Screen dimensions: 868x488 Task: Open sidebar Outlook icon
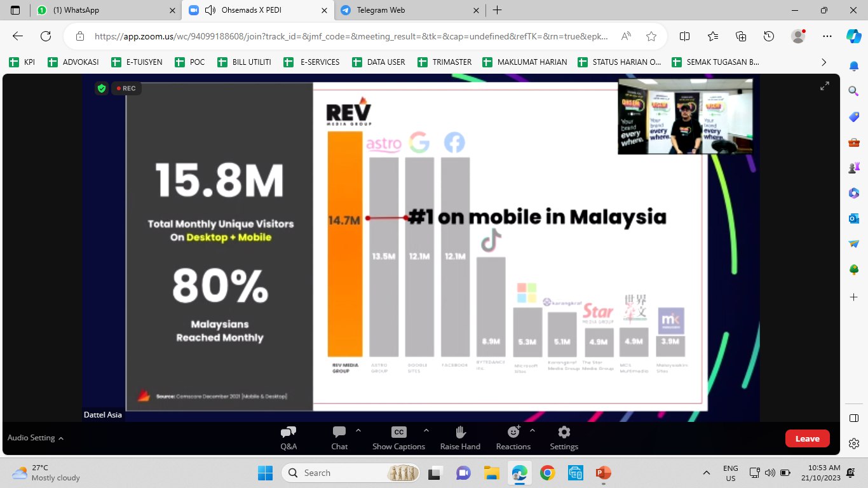tap(854, 219)
